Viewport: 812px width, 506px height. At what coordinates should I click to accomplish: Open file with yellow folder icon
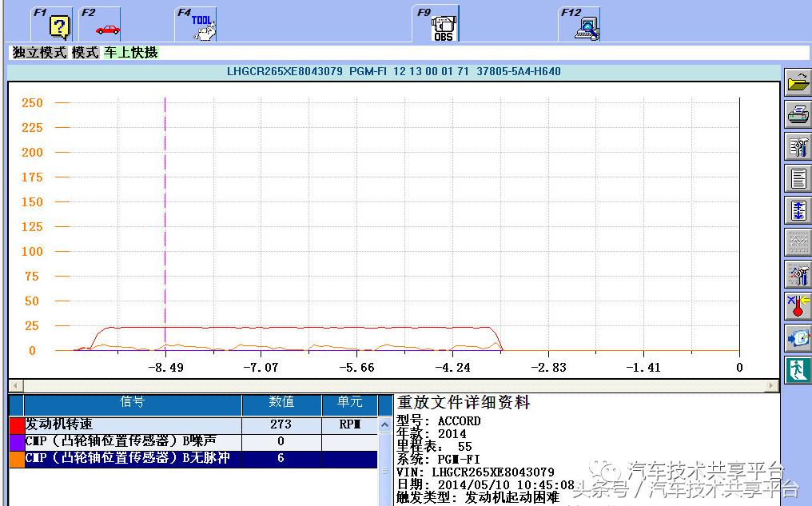(798, 83)
